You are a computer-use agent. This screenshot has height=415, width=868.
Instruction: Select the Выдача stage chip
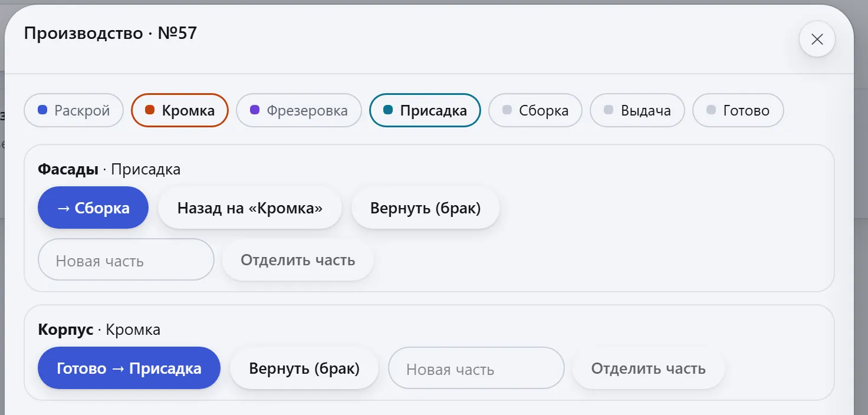[637, 110]
